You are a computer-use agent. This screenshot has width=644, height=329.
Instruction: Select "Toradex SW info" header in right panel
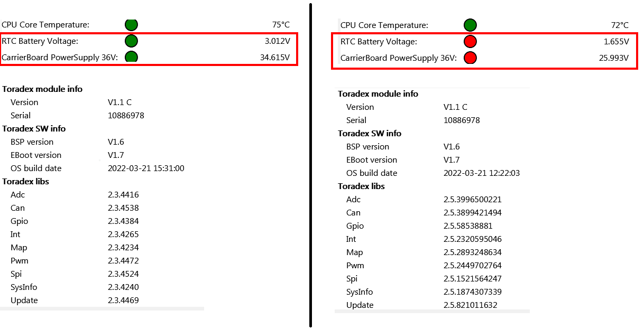coord(370,134)
